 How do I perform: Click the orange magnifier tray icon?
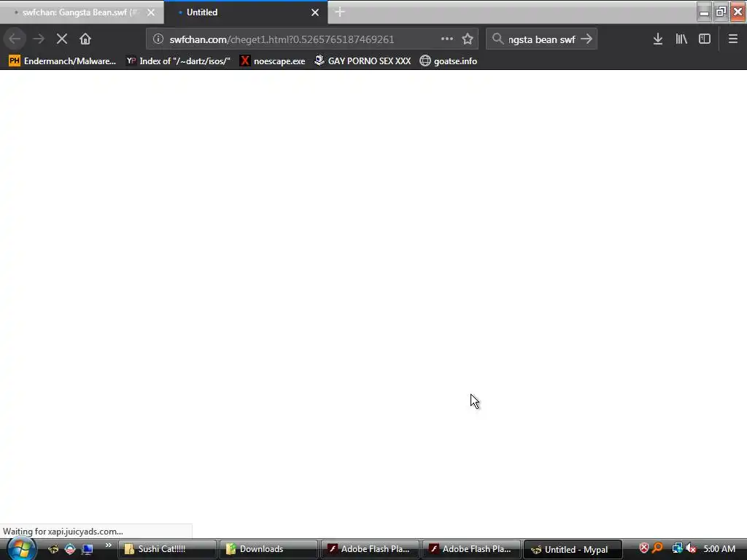click(x=658, y=548)
